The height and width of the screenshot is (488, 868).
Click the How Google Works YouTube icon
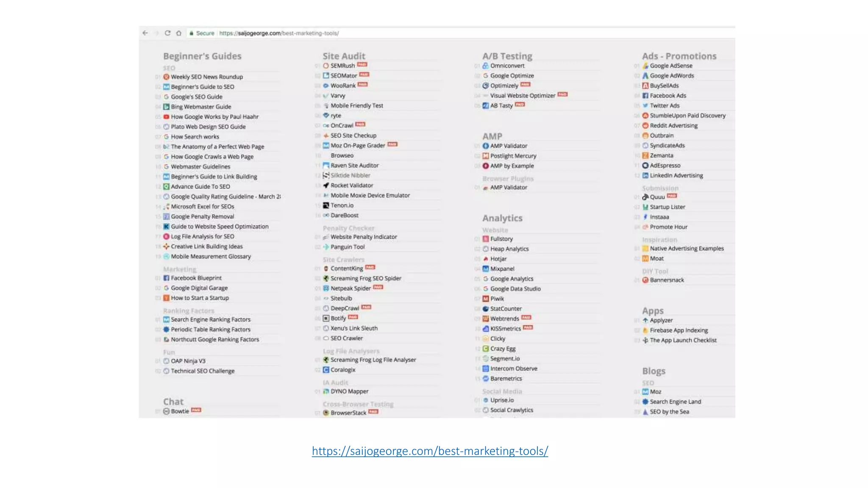click(x=166, y=116)
